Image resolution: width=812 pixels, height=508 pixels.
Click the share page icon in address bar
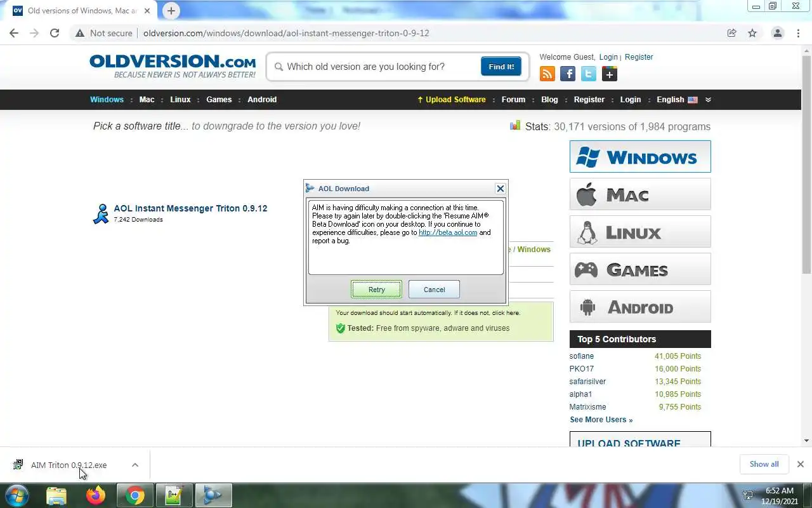[732, 33]
